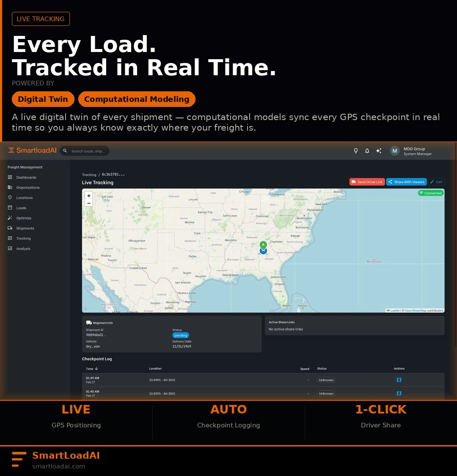Screen dimensions: 457x476
Task: Click the Edit button
Action: coord(436,182)
